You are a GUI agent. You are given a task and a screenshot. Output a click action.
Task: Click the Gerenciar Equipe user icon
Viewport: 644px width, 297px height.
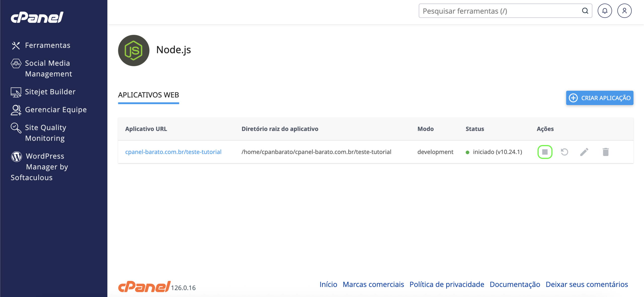coord(16,110)
